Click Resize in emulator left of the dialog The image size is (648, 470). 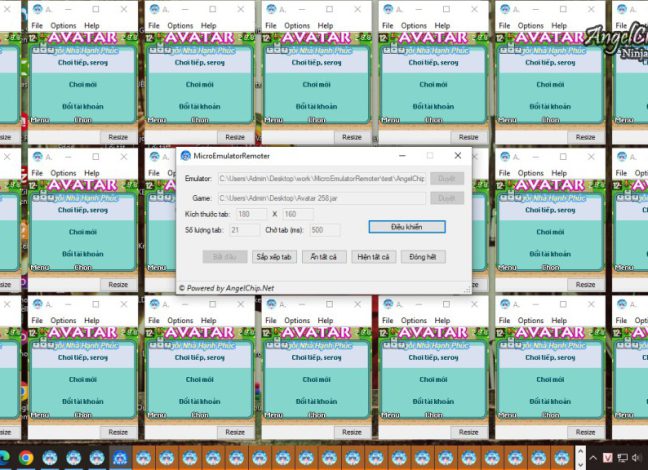coord(118,285)
